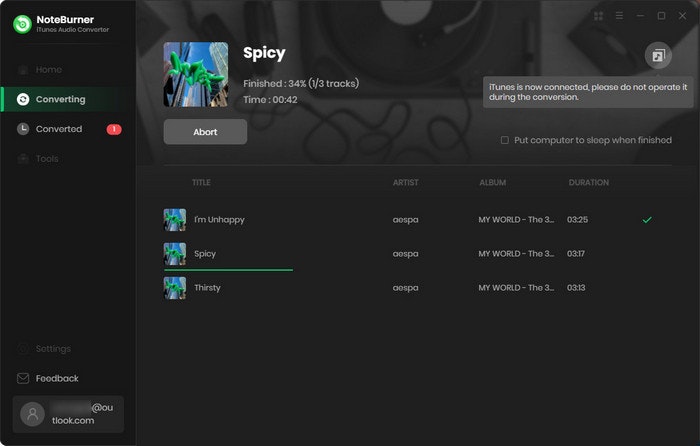
Task: Click duration 03:13
Action: point(576,288)
